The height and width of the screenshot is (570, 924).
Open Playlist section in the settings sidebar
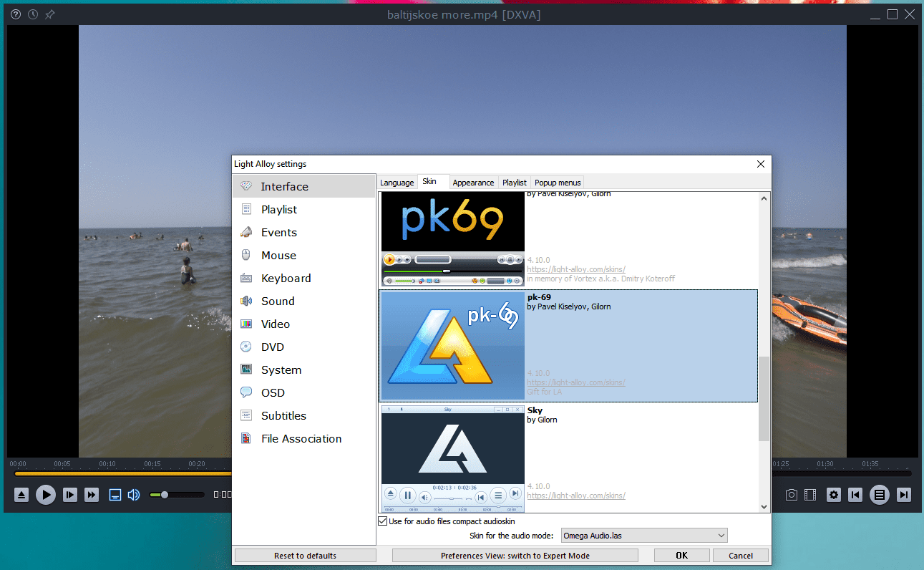click(304, 209)
